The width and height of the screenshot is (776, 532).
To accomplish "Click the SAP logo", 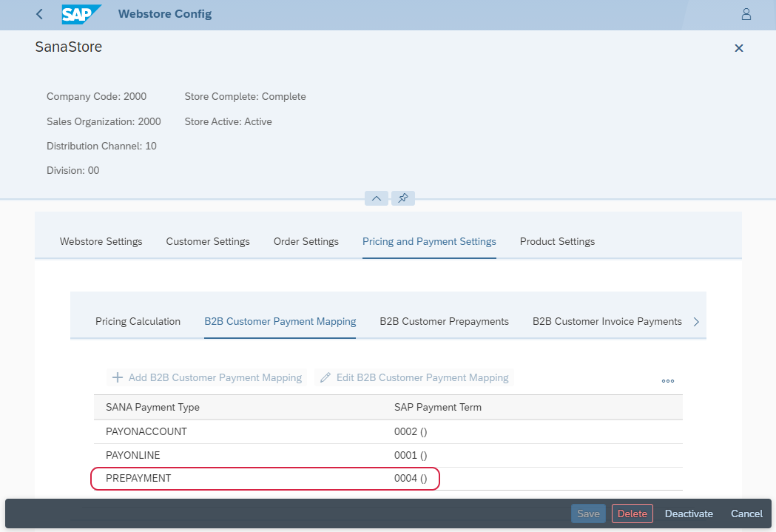I will [81, 14].
